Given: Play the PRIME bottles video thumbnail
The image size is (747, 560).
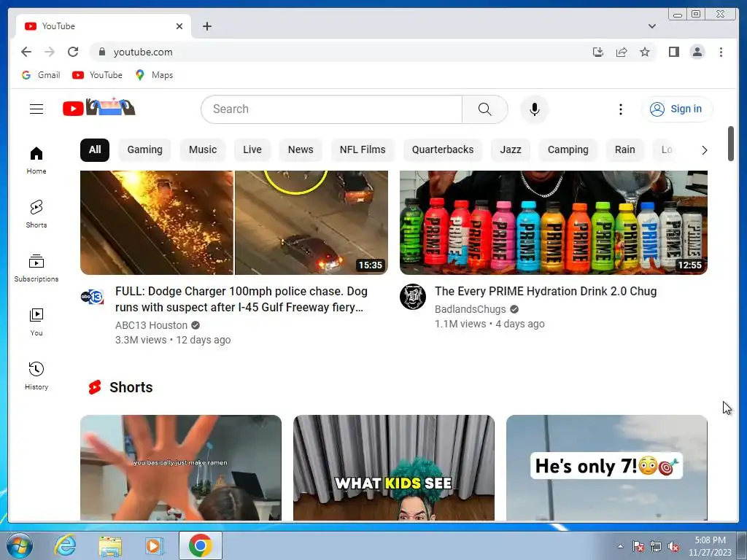Looking at the screenshot, I should [554, 222].
